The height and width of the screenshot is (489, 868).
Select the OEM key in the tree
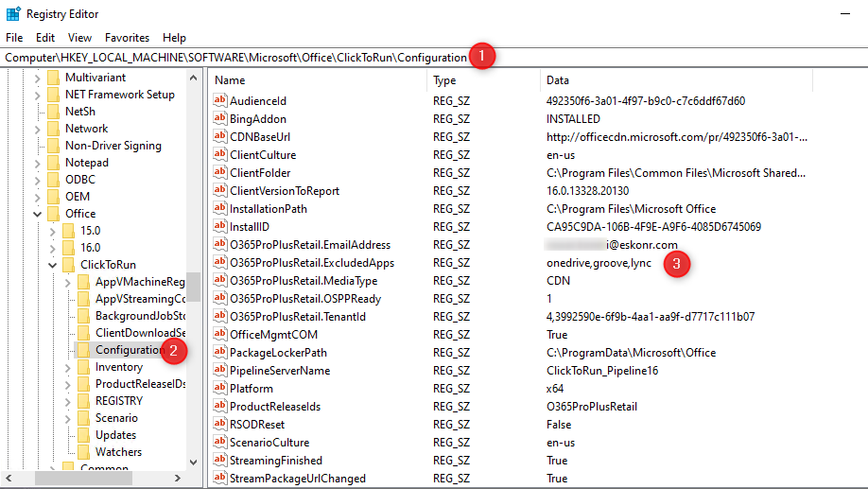pos(78,197)
